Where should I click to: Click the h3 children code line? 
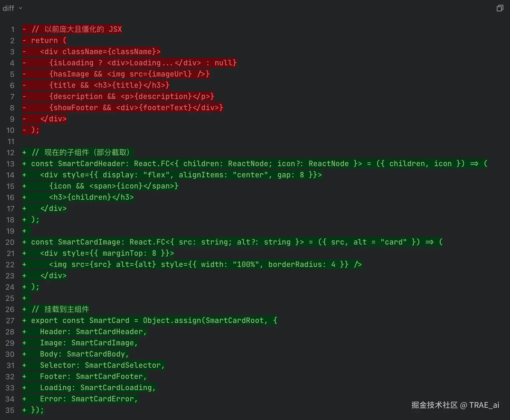click(x=91, y=197)
